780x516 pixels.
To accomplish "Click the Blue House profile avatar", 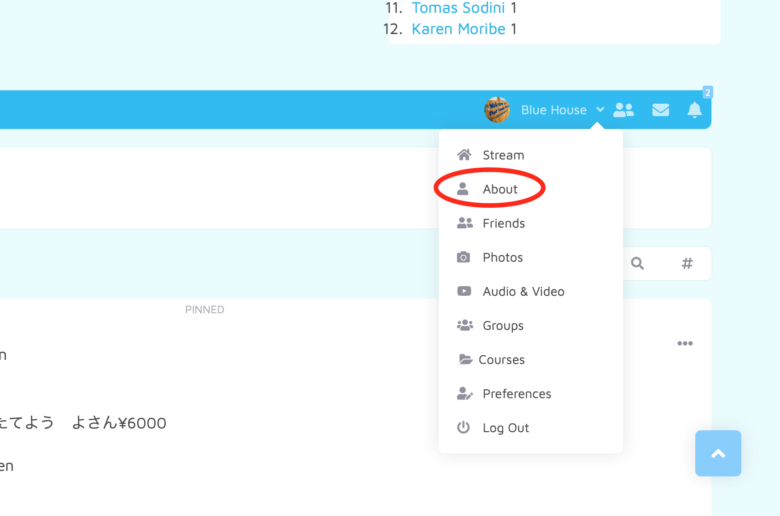I will click(x=497, y=110).
